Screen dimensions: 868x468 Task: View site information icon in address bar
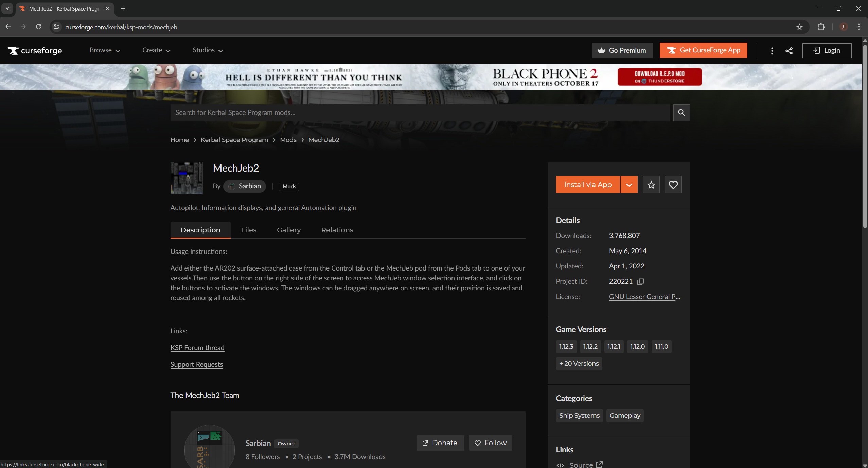click(57, 27)
